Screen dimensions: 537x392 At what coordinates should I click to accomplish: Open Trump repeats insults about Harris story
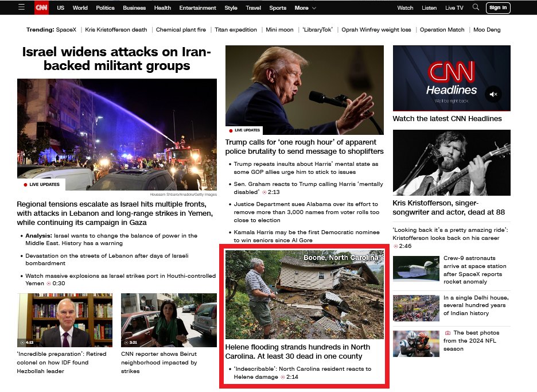(x=306, y=168)
